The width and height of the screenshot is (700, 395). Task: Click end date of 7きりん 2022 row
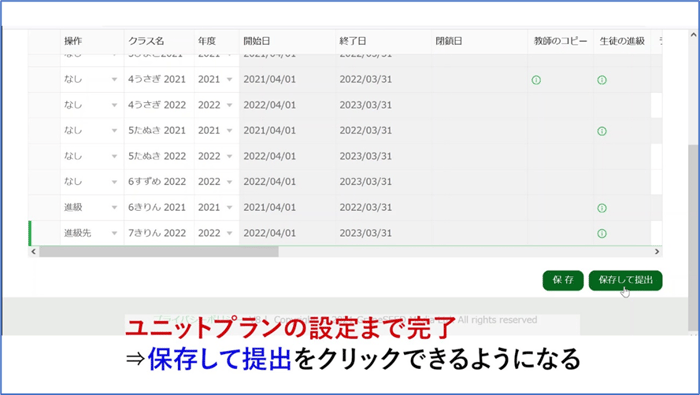(383, 233)
